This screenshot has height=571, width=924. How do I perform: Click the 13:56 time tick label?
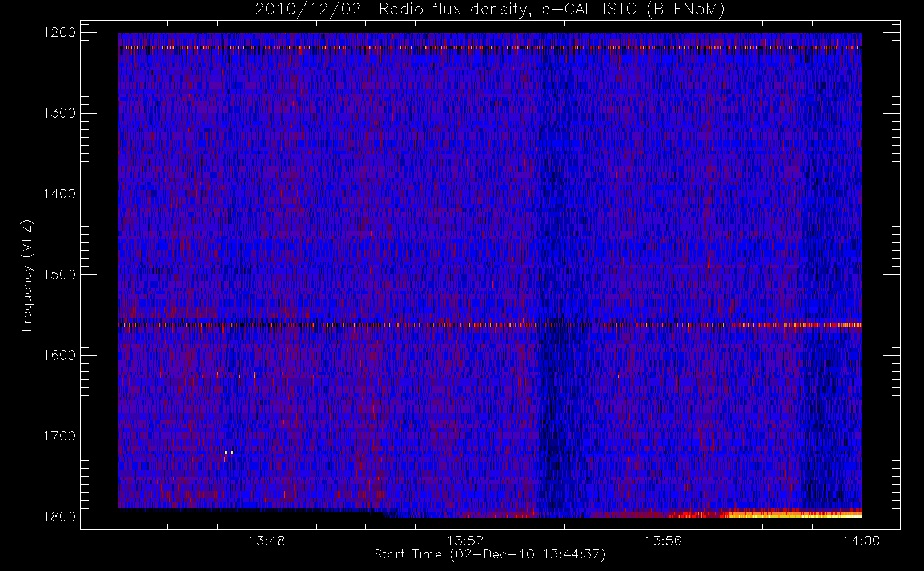pos(664,541)
